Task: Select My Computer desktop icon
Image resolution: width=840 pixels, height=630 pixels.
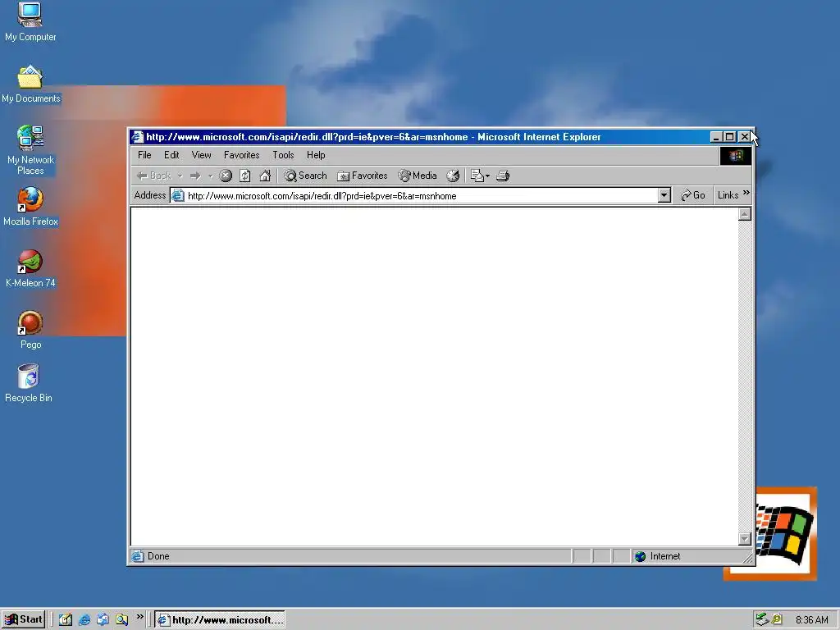Action: click(30, 21)
